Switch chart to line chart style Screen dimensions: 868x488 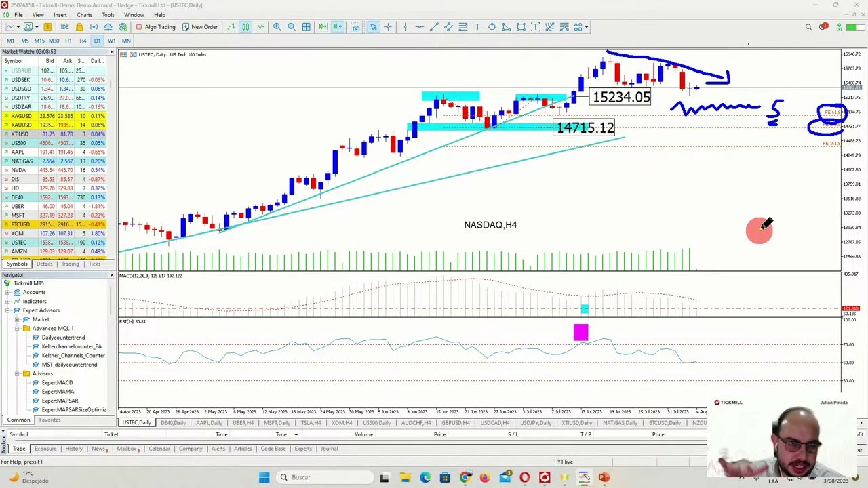pyautogui.click(x=260, y=27)
